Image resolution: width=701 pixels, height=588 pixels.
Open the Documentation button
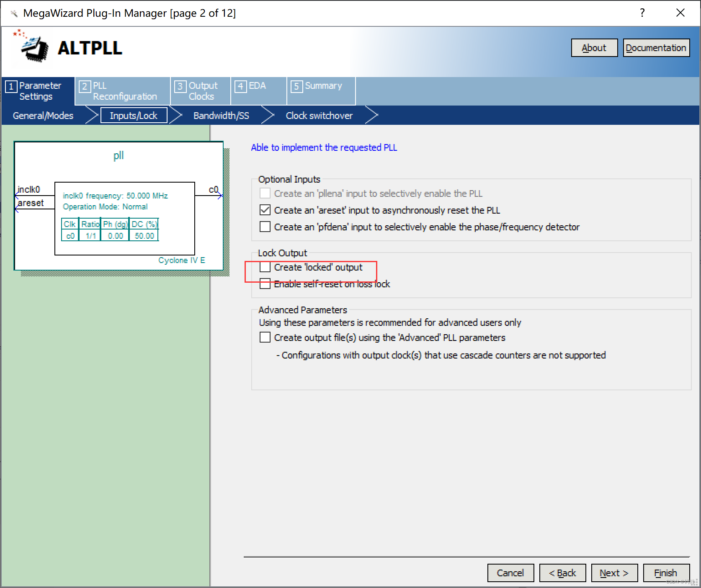click(656, 48)
